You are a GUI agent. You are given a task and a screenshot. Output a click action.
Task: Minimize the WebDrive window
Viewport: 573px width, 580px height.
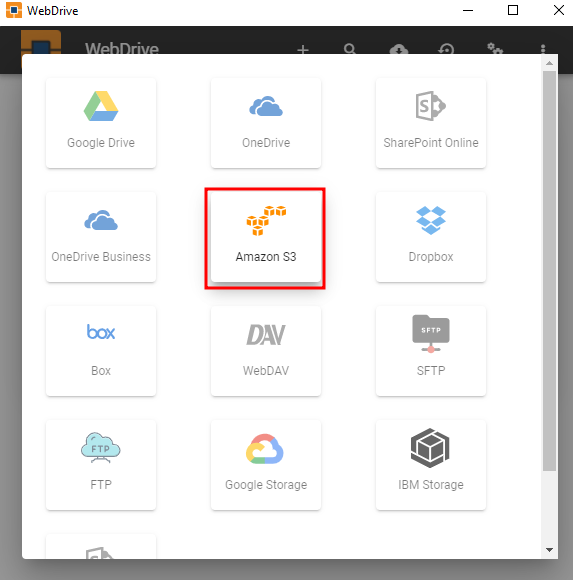tap(468, 10)
